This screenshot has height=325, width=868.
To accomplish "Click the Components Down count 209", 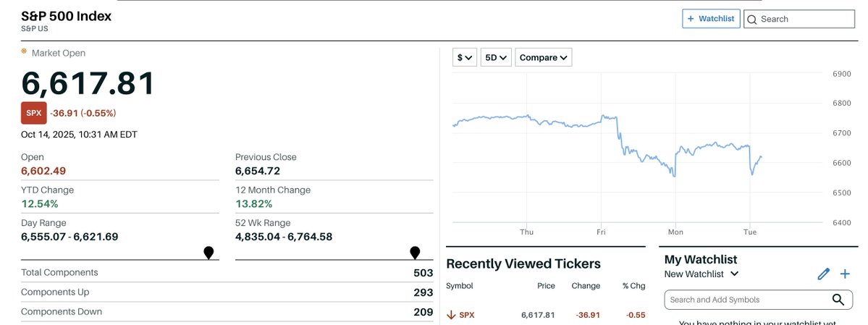I will tap(423, 312).
